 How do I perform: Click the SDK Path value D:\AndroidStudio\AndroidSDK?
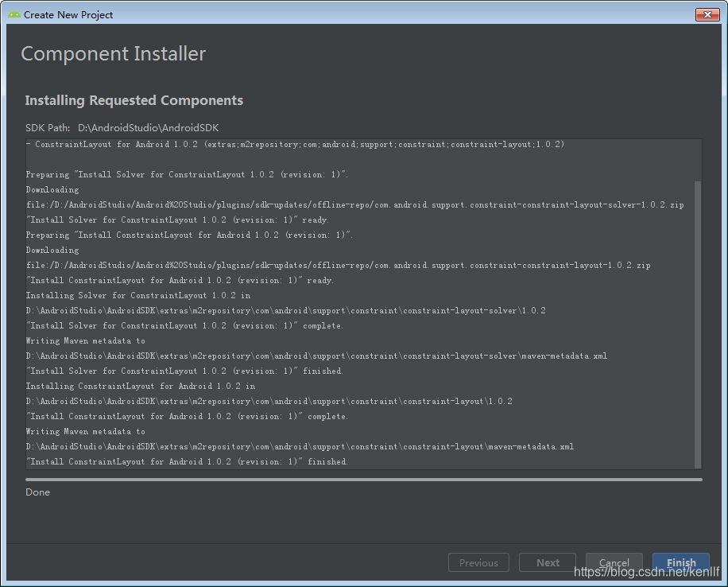coord(148,128)
